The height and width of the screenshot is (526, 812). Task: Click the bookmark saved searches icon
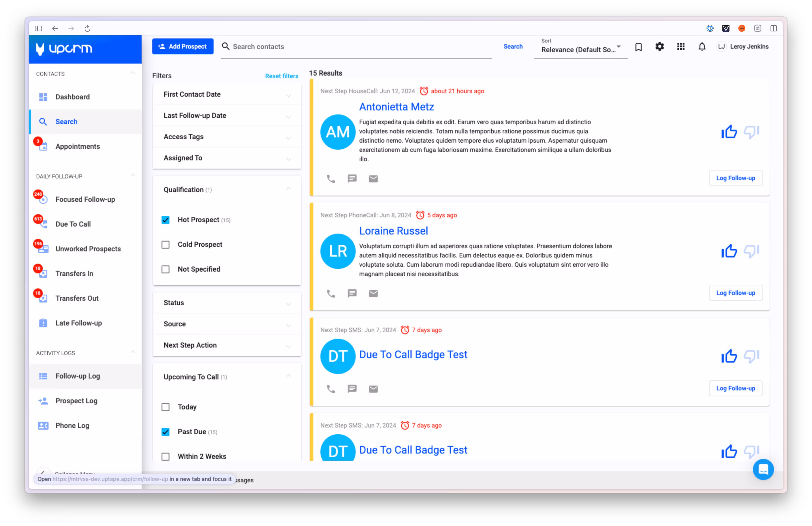pyautogui.click(x=638, y=47)
